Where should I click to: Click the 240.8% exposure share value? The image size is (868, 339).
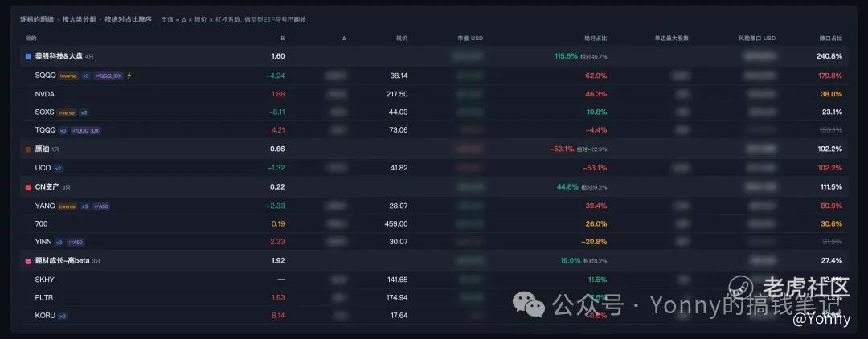click(829, 56)
